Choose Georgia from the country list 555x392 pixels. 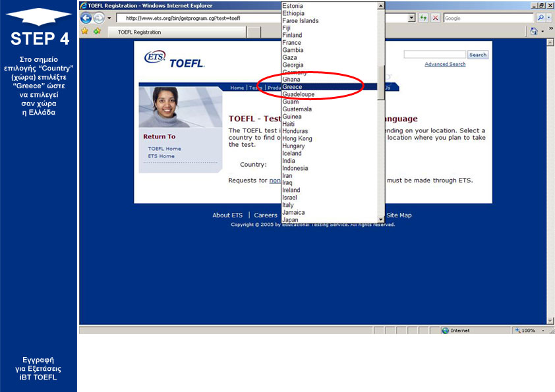click(x=329, y=65)
